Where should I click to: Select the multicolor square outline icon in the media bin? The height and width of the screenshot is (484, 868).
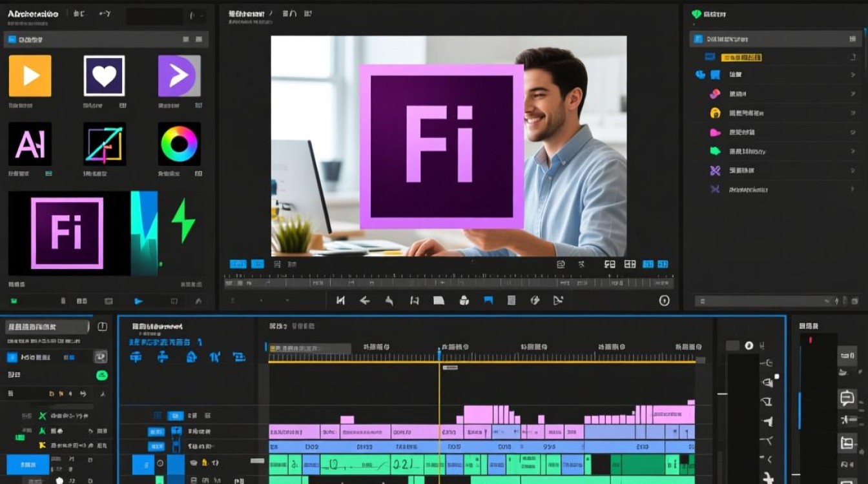click(x=104, y=144)
